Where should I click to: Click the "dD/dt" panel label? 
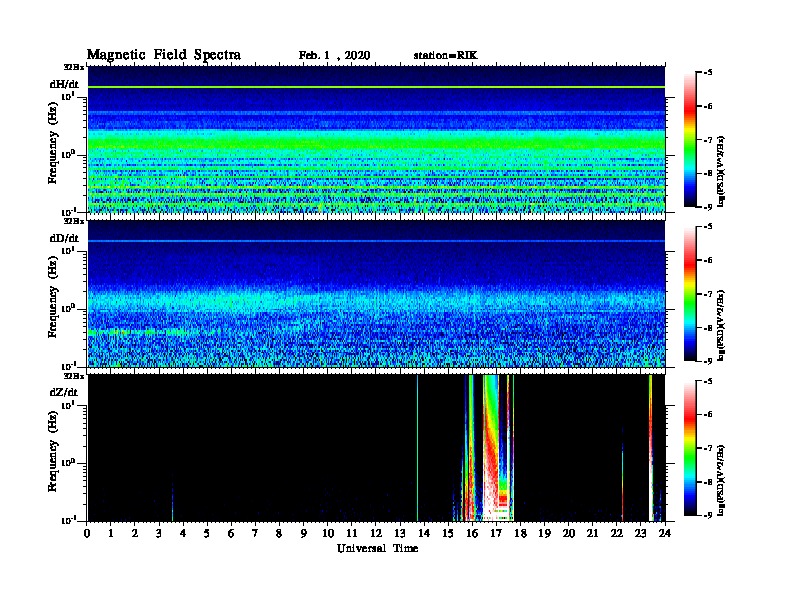click(64, 238)
